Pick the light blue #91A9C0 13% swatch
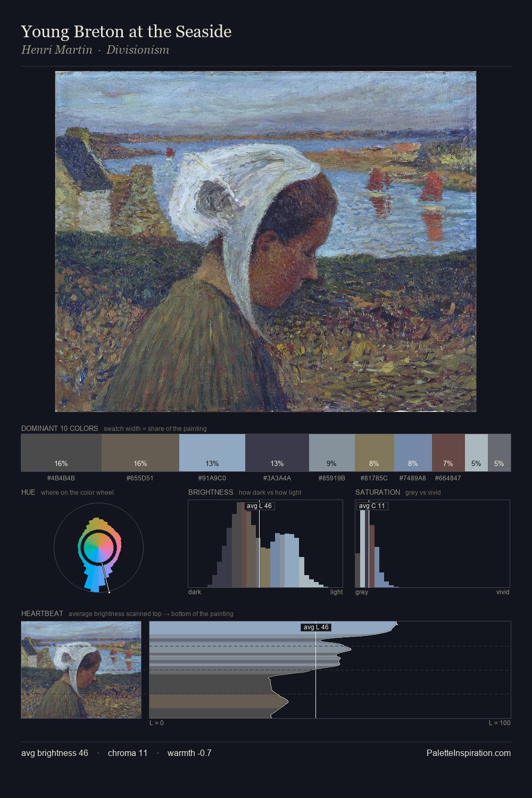 click(212, 453)
